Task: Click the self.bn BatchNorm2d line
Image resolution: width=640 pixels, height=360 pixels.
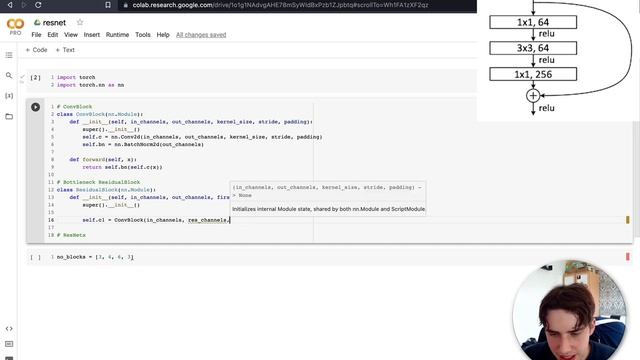Action: [x=143, y=144]
